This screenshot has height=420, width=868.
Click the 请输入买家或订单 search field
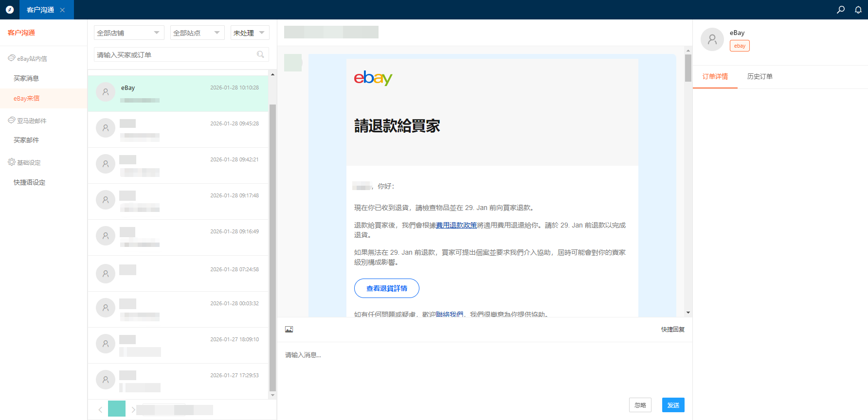click(175, 54)
